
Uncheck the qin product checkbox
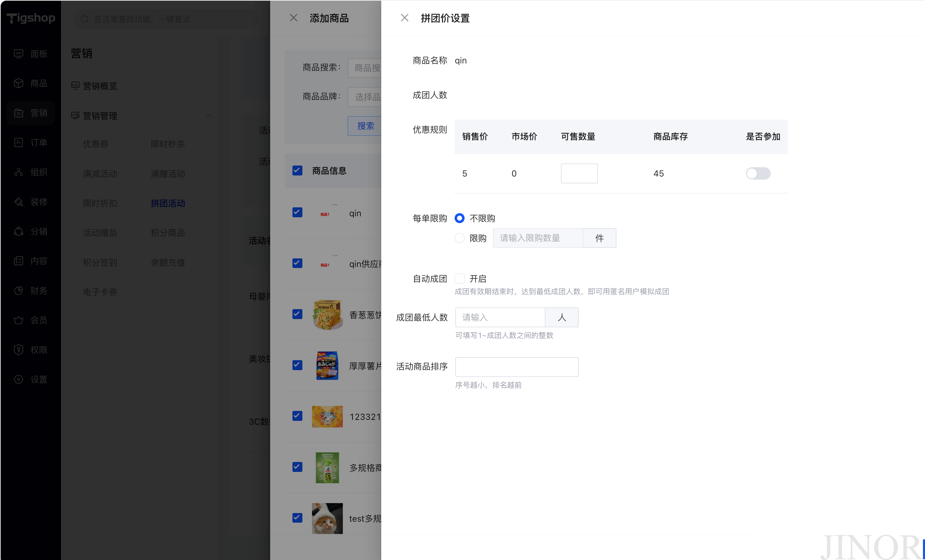(297, 212)
